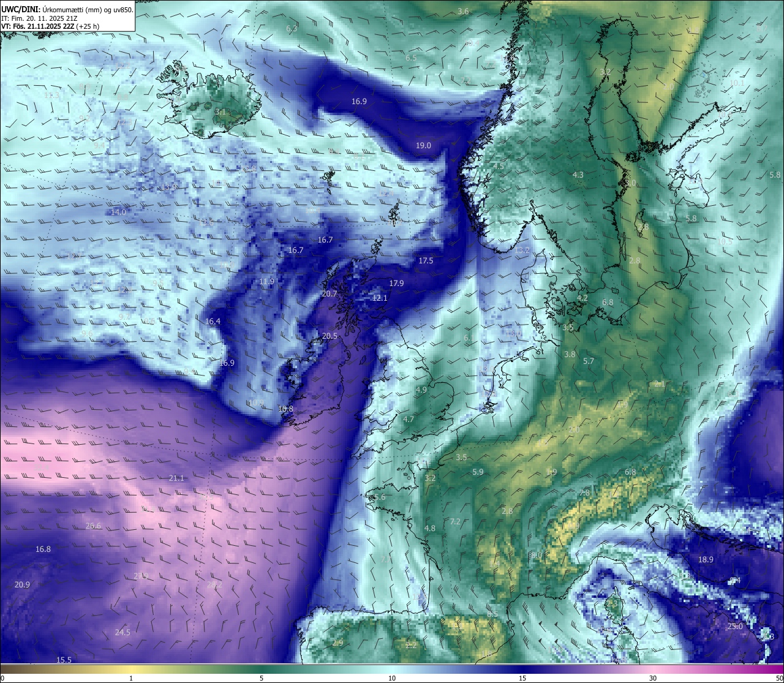The width and height of the screenshot is (784, 683).
Task: Click the 5.6 value near Brittany
Action: click(x=380, y=497)
